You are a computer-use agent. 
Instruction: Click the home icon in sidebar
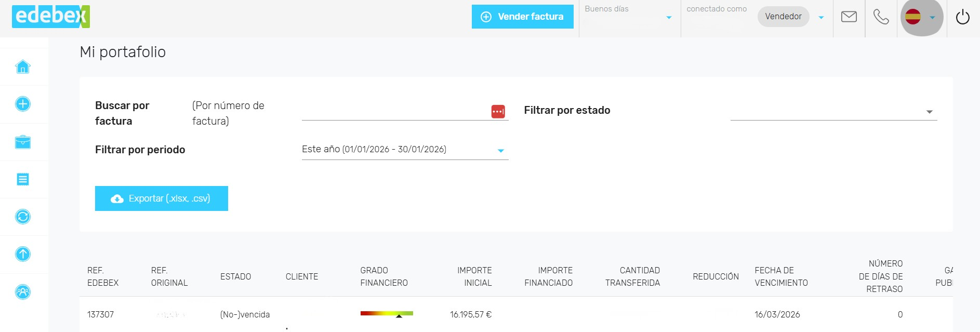click(23, 67)
